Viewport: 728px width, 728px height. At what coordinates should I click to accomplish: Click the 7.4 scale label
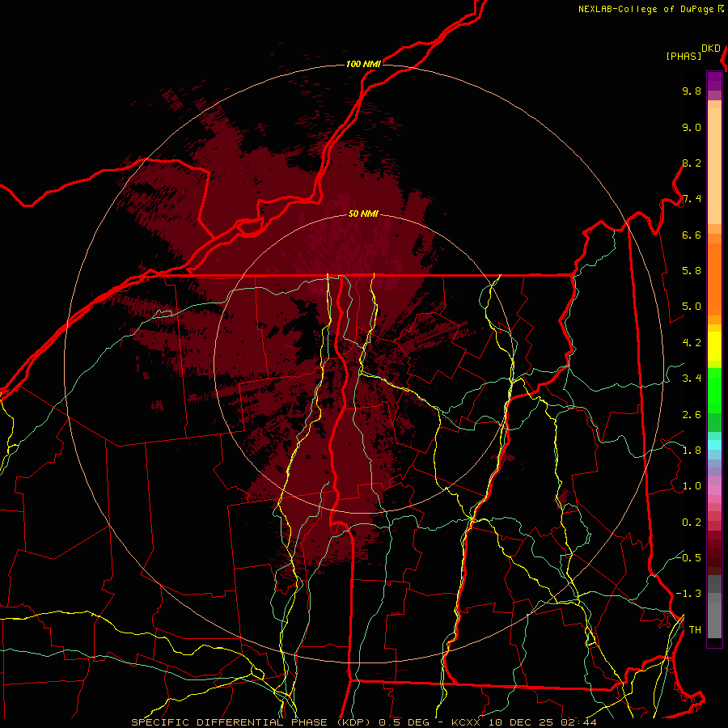(x=692, y=199)
